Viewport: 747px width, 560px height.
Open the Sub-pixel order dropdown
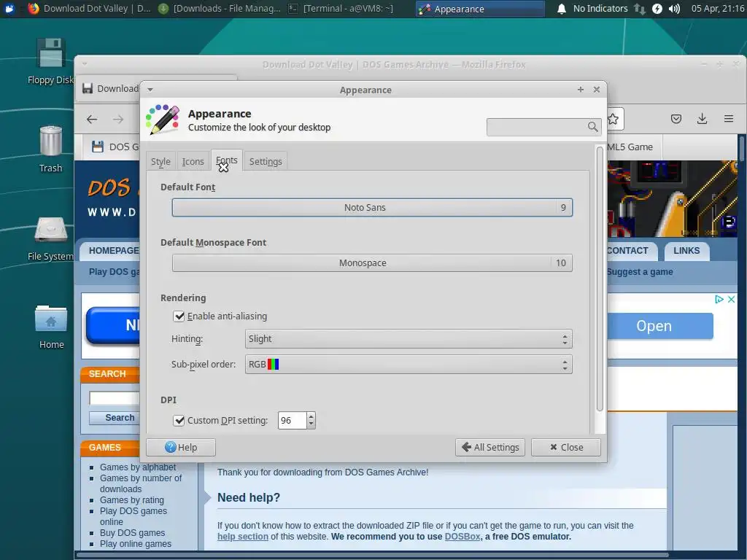pos(409,365)
